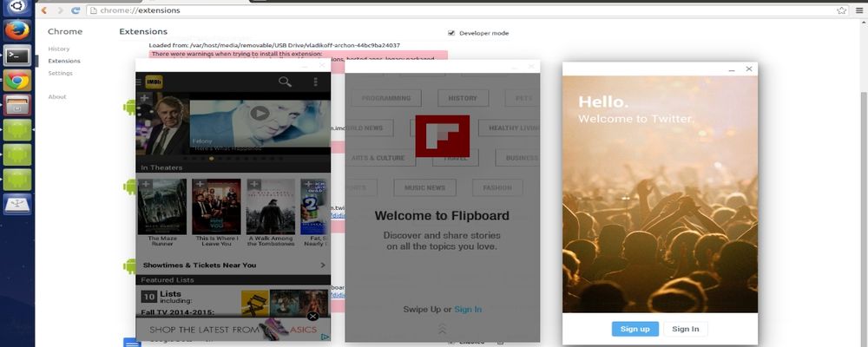Viewport: 868px width, 347px height.
Task: Click Sign In in Twitter window
Action: [x=686, y=329]
